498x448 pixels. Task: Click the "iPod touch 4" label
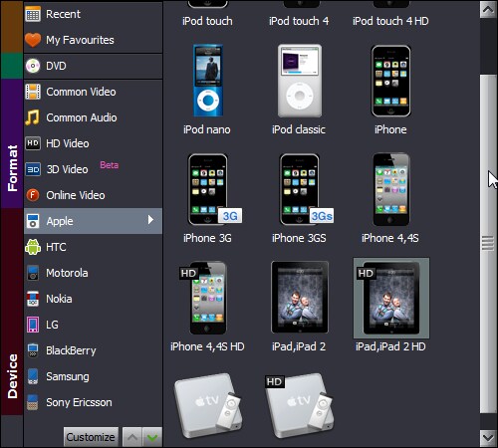click(x=299, y=21)
